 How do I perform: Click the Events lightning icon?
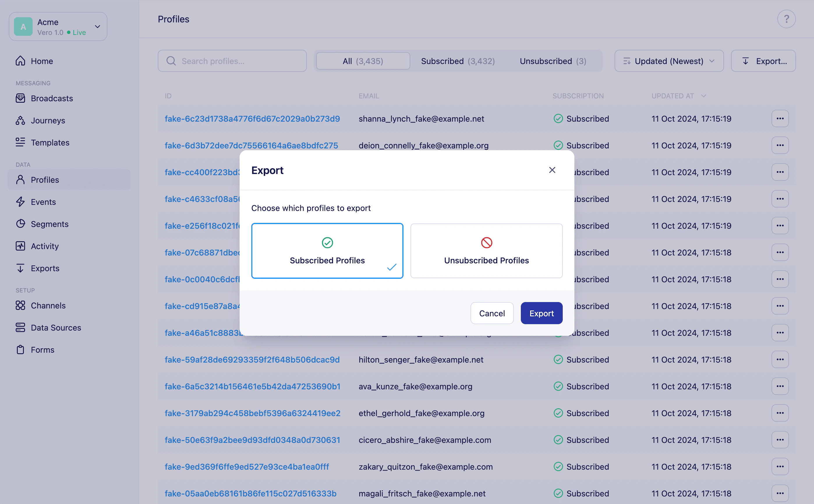pyautogui.click(x=20, y=202)
